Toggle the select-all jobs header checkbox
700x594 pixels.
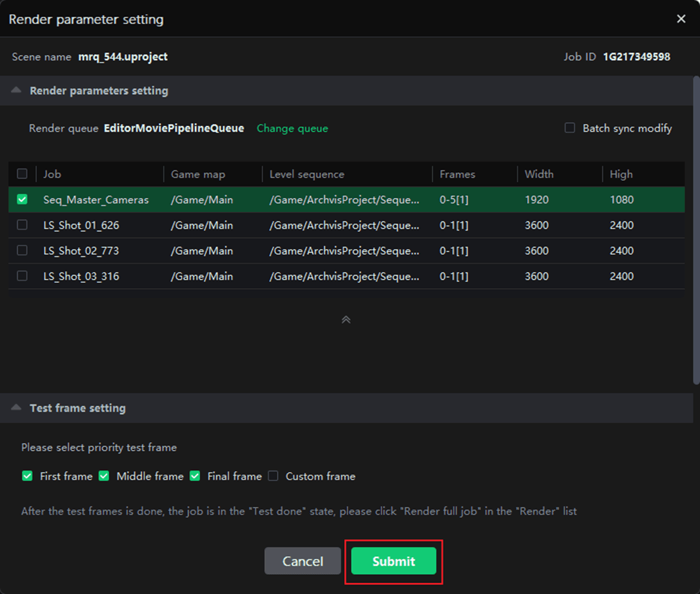coord(22,174)
